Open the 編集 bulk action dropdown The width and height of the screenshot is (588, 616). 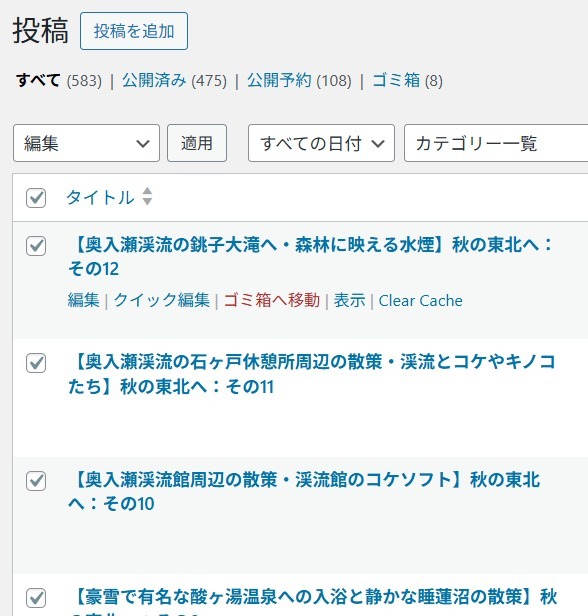pos(86,143)
